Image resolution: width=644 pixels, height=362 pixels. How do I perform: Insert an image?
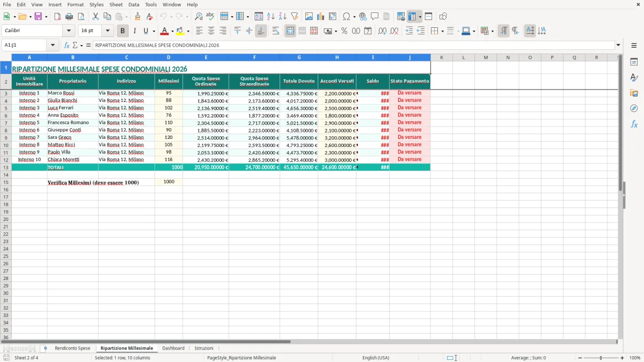click(309, 16)
